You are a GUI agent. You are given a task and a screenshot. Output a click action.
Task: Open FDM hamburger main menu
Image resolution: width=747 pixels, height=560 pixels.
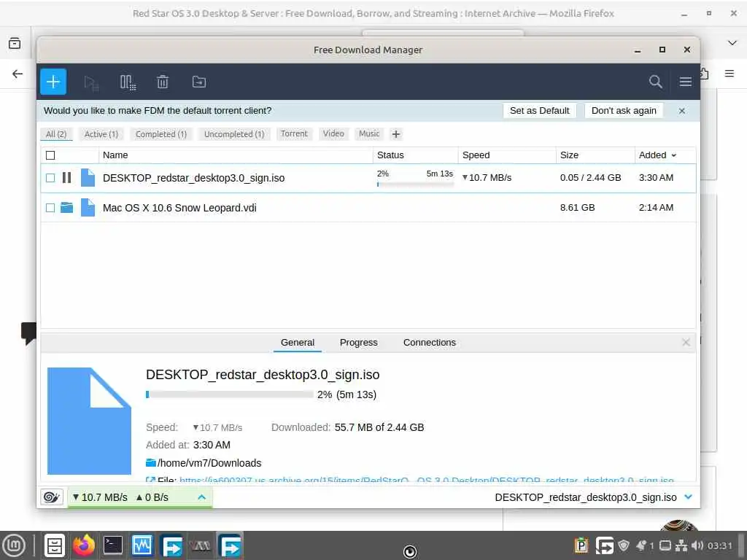685,82
